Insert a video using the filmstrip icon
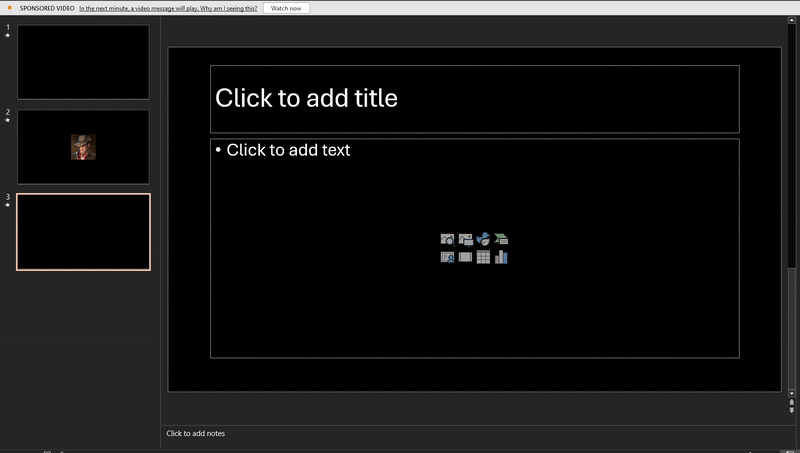The width and height of the screenshot is (800, 453). click(465, 257)
